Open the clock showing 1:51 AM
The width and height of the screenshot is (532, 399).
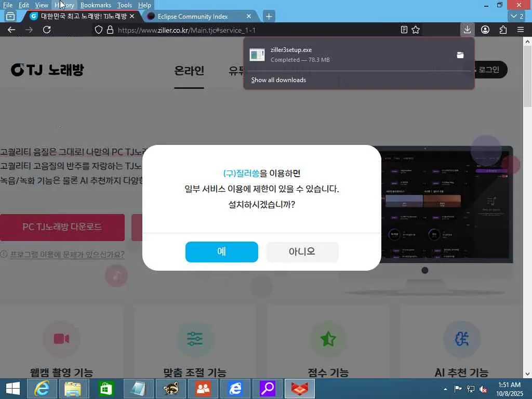[510, 389]
